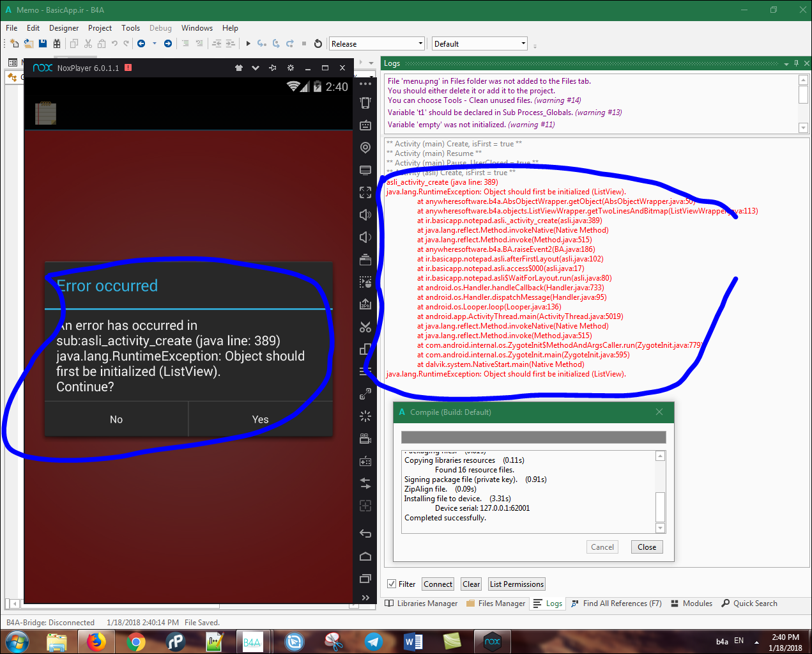Screen dimensions: 812x654
Task: Open the Default build configuration dropdown
Action: click(479, 43)
